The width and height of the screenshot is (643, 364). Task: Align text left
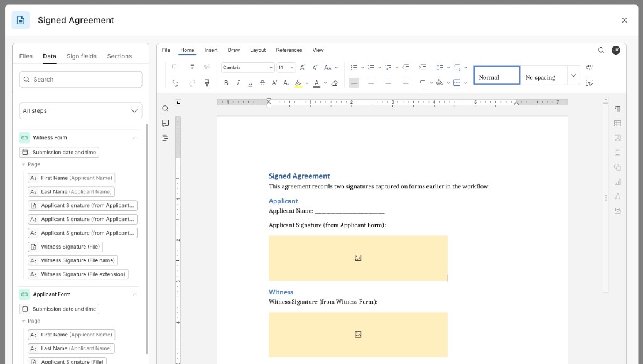pyautogui.click(x=354, y=83)
